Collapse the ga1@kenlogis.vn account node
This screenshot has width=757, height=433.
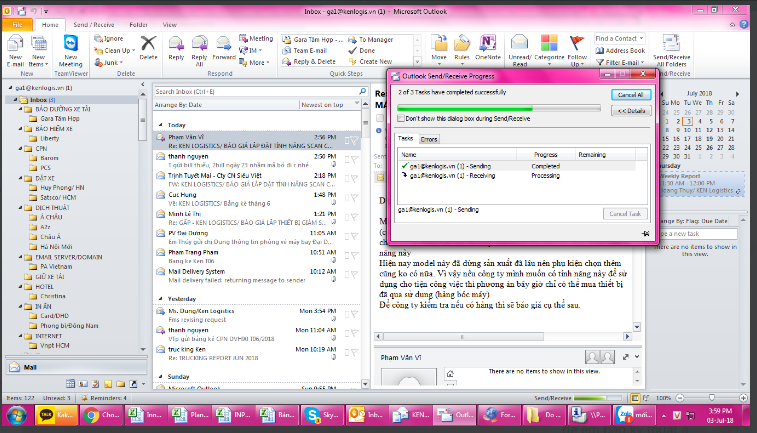click(x=11, y=88)
